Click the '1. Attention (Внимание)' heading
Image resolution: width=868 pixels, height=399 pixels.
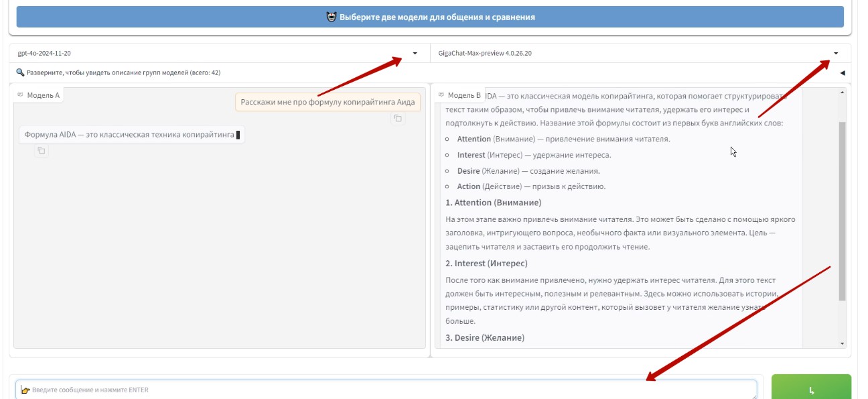pos(493,203)
